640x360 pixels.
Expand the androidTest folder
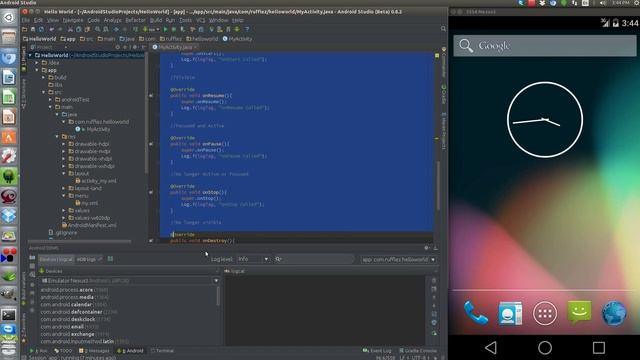pyautogui.click(x=50, y=100)
